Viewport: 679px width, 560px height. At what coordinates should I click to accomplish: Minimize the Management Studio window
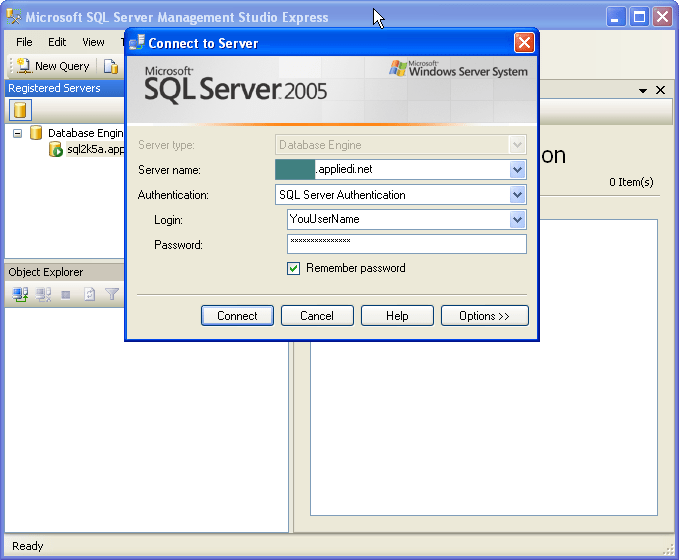tap(615, 17)
